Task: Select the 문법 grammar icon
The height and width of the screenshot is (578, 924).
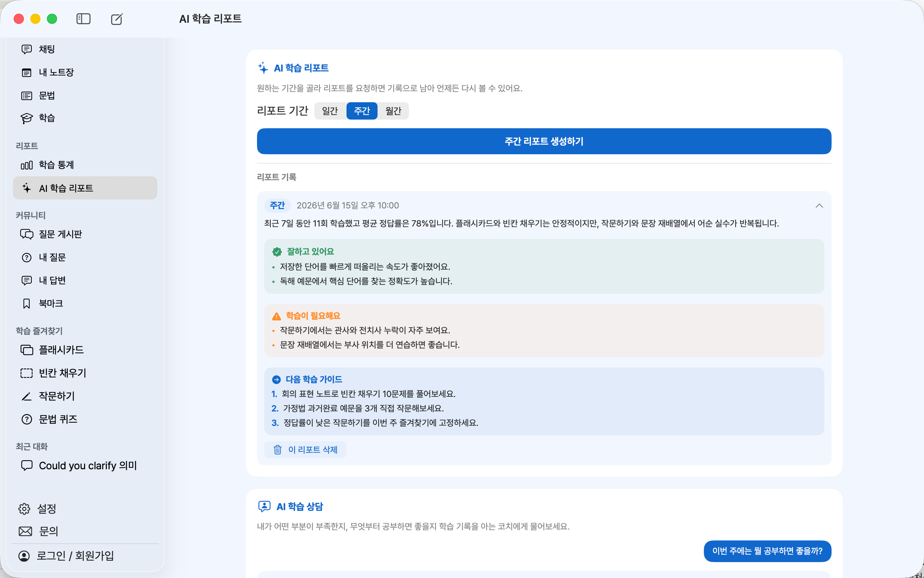Action: (26, 96)
